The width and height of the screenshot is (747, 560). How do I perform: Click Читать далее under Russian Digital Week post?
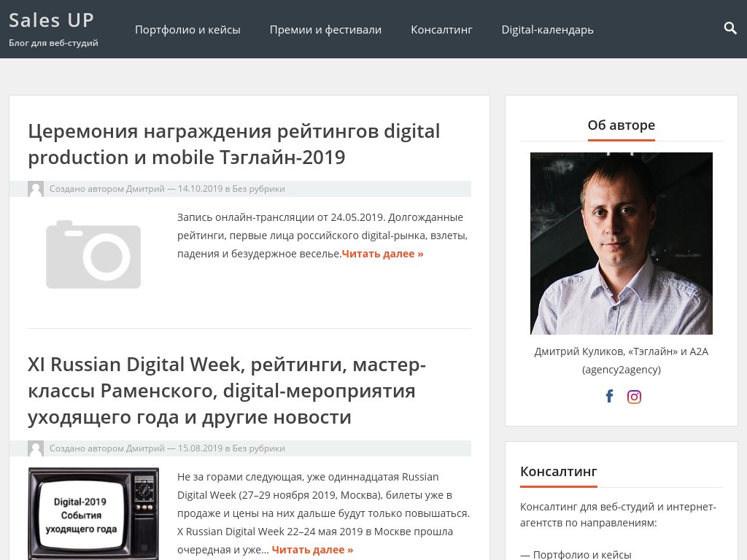[312, 550]
